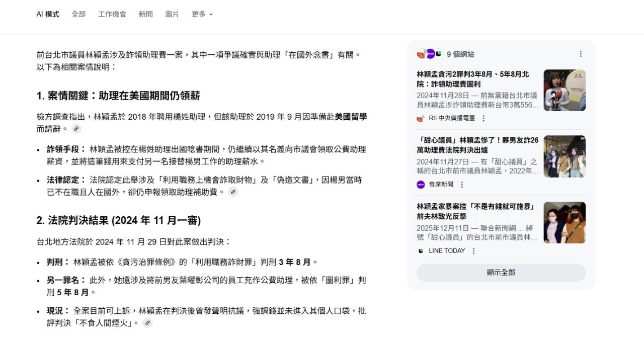Viewport: 644px width, 344px height.
Task: Open 「甜心議員」林穎孟慘了 article
Action: click(x=477, y=145)
